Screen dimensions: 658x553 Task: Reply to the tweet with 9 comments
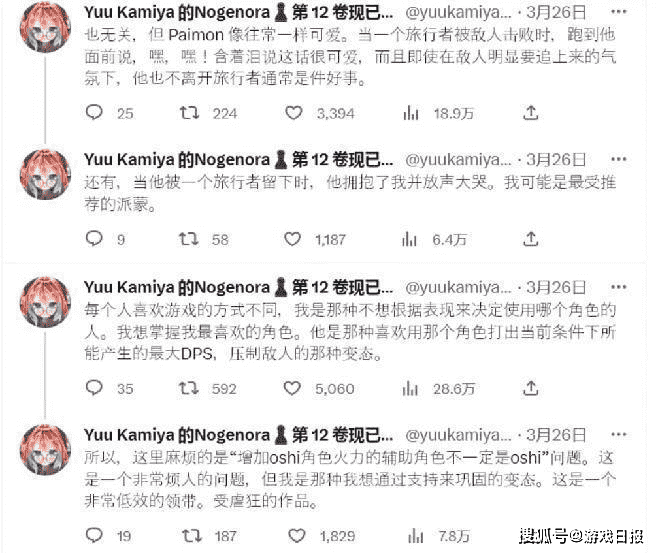[94, 239]
